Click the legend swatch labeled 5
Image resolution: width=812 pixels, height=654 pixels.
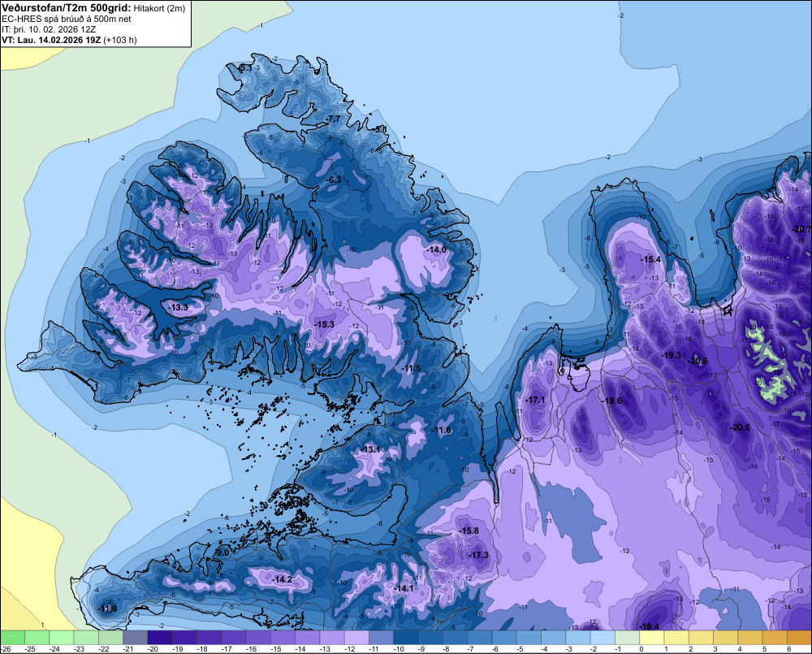pyautogui.click(x=775, y=638)
